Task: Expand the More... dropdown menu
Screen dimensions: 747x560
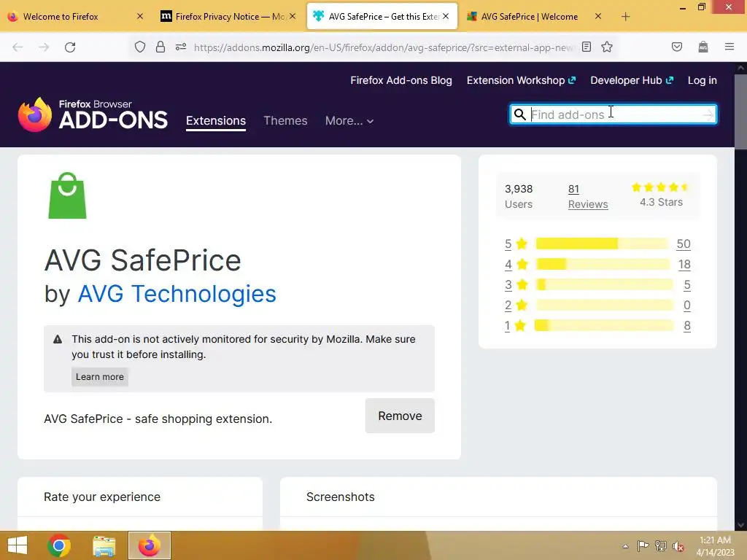Action: pyautogui.click(x=349, y=121)
